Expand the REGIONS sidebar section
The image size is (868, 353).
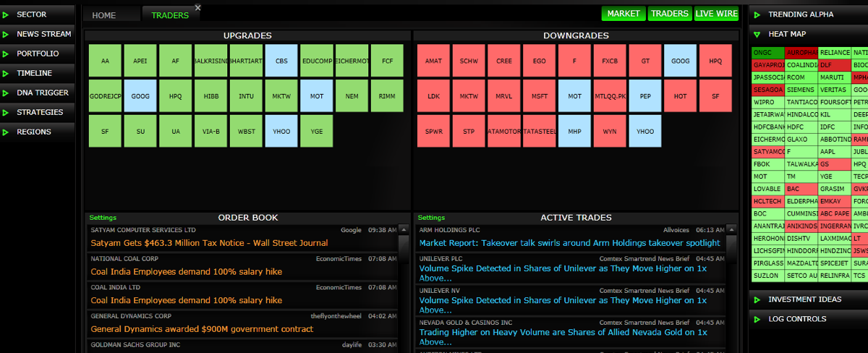click(x=37, y=131)
